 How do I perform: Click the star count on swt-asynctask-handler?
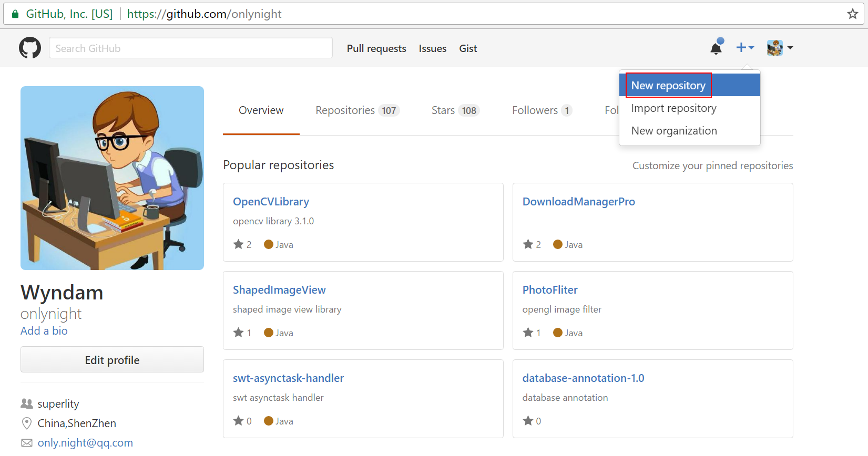pyautogui.click(x=242, y=421)
